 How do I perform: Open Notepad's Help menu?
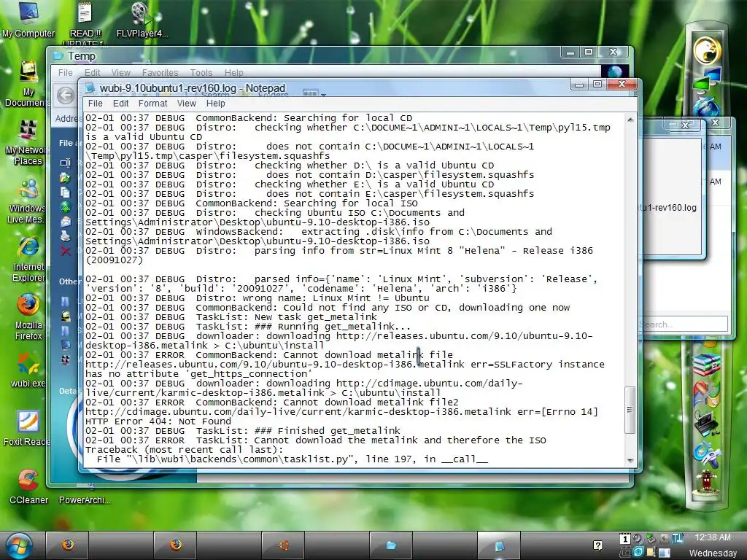(215, 104)
